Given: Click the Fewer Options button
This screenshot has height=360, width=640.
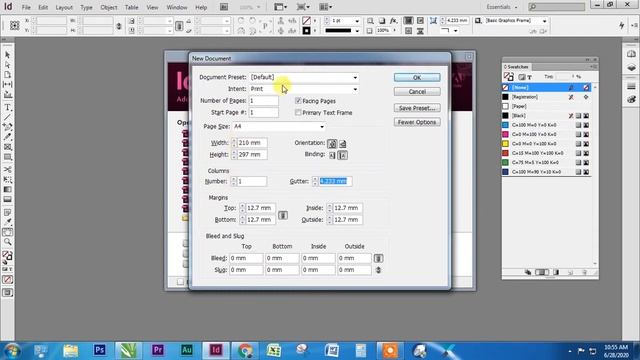Looking at the screenshot, I should (x=417, y=122).
